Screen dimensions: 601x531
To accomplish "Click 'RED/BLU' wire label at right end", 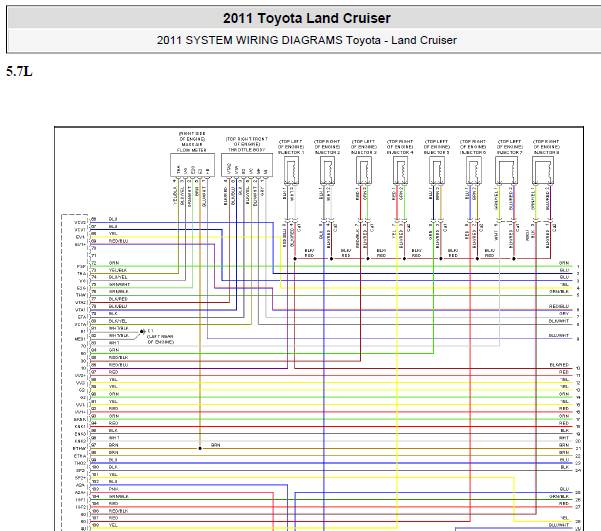I will pos(559,306).
